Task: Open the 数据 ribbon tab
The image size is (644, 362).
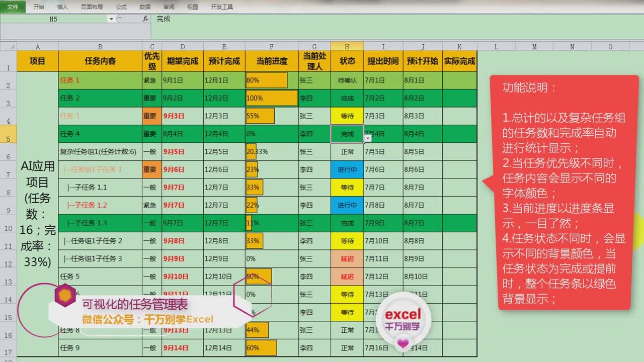Action: coord(145,7)
